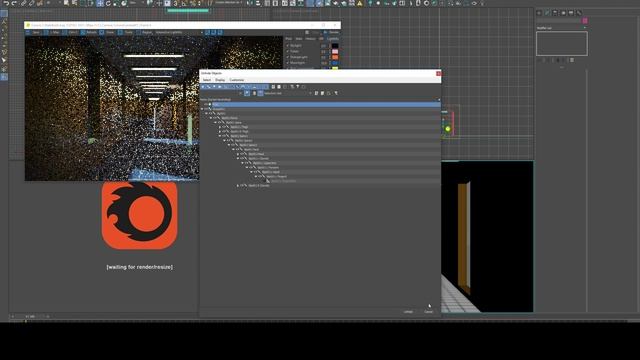This screenshot has height=360, width=640.
Task: Open Select menu in Unhide Objects dialog
Action: [x=207, y=80]
